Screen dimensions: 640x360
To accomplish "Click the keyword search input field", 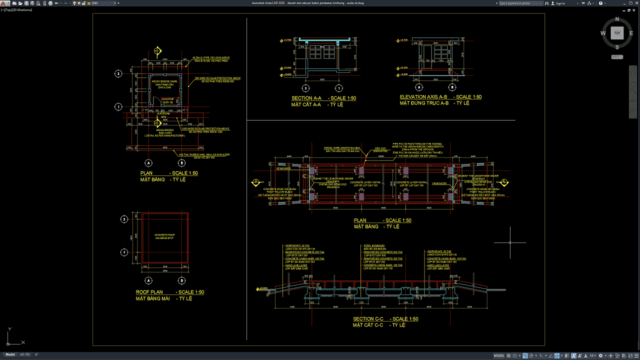I will 521,3.
